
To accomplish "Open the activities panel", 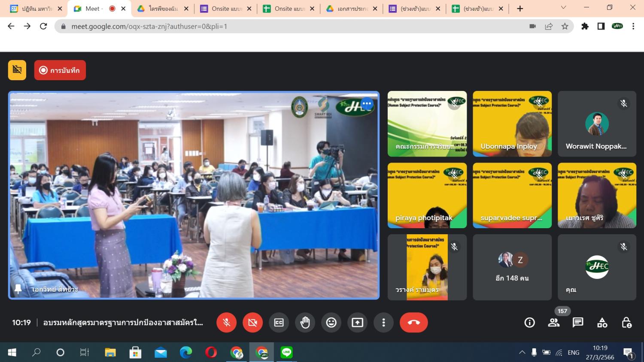I will click(602, 323).
